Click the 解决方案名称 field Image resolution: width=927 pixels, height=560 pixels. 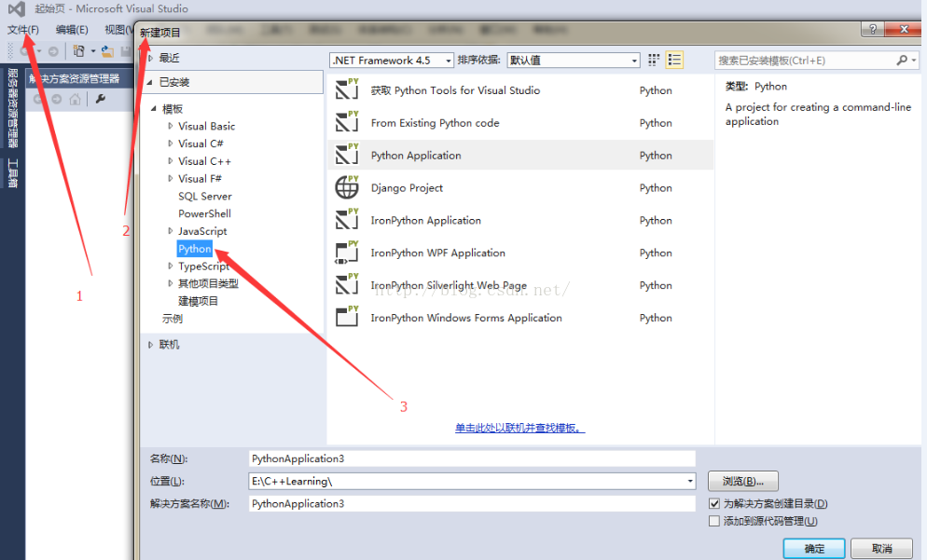click(x=472, y=504)
